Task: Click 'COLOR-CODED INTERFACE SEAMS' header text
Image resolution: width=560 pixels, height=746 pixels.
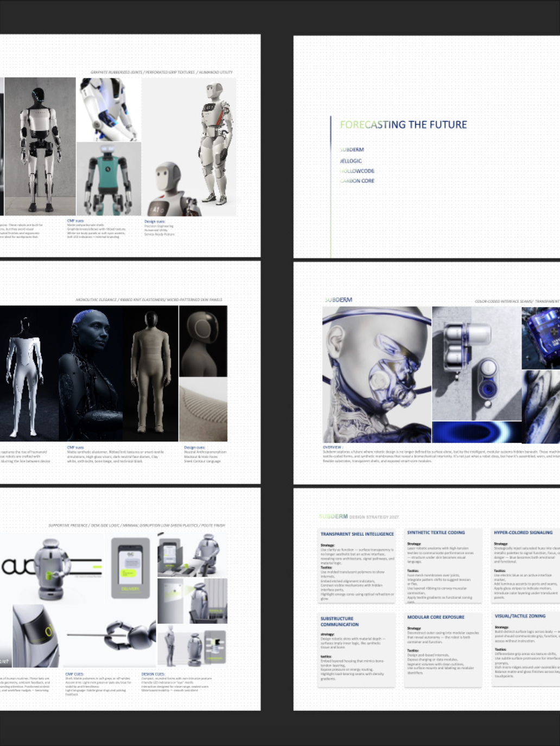Action: tap(517, 301)
